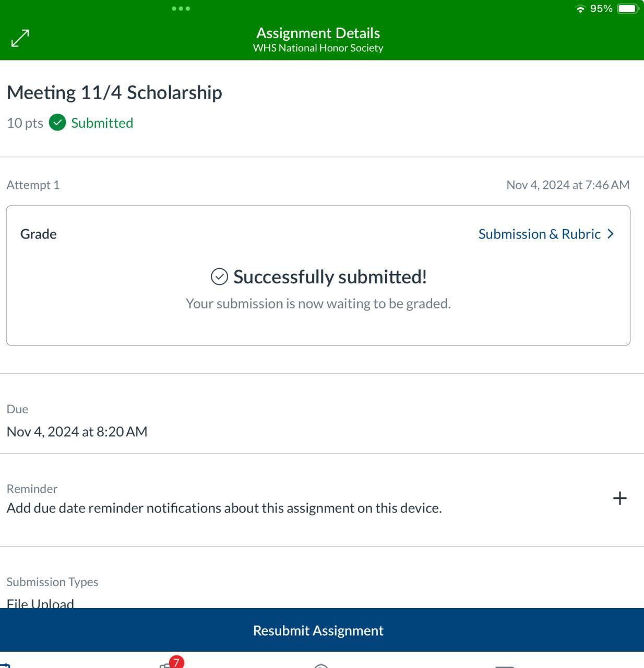Tap the checkmark circle beside Successfully submitted
Viewport: 644px width, 668px height.
coord(219,277)
